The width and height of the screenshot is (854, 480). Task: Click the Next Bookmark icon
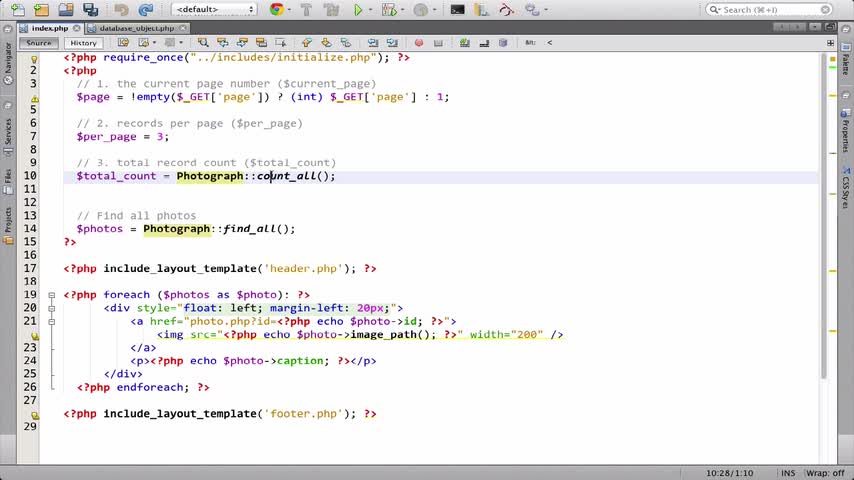(326, 42)
